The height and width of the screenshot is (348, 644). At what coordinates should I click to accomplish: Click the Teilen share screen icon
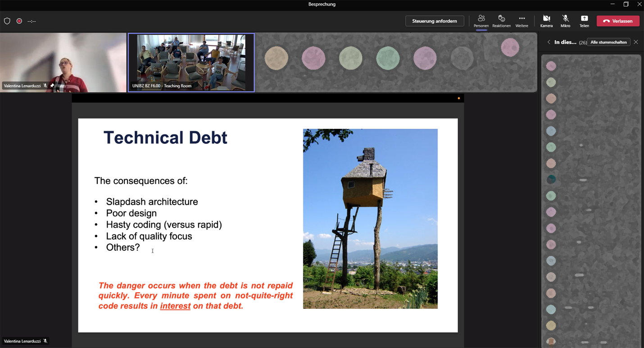[584, 21]
